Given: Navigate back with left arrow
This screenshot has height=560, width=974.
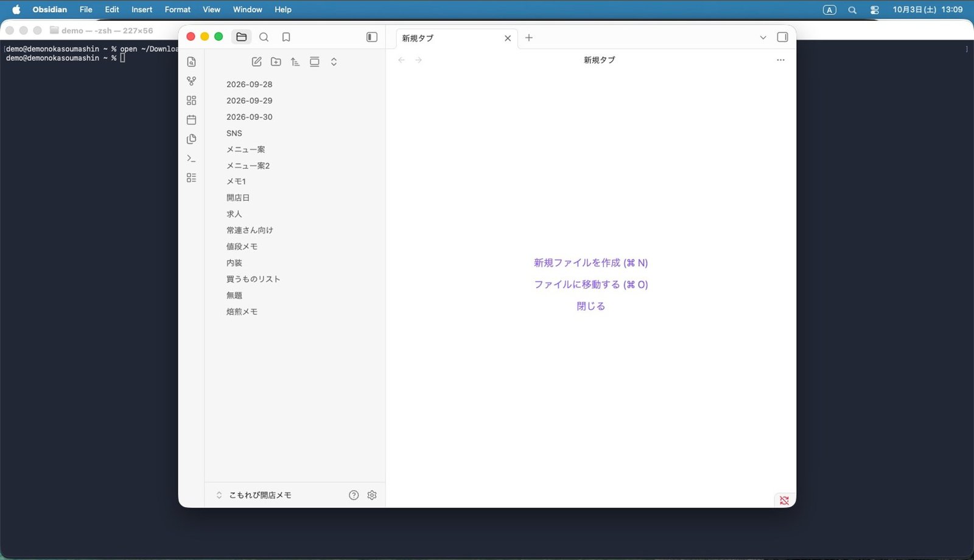Looking at the screenshot, I should pyautogui.click(x=401, y=60).
